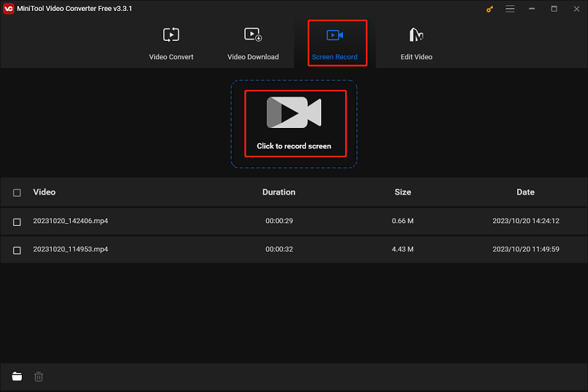Screen dimensions: 588x392
Task: Go to the Edit Video tab
Action: pyautogui.click(x=416, y=44)
